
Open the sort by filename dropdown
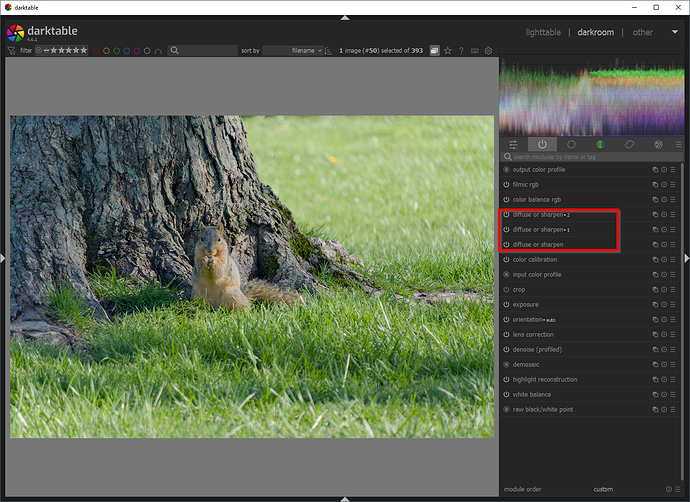pyautogui.click(x=293, y=51)
